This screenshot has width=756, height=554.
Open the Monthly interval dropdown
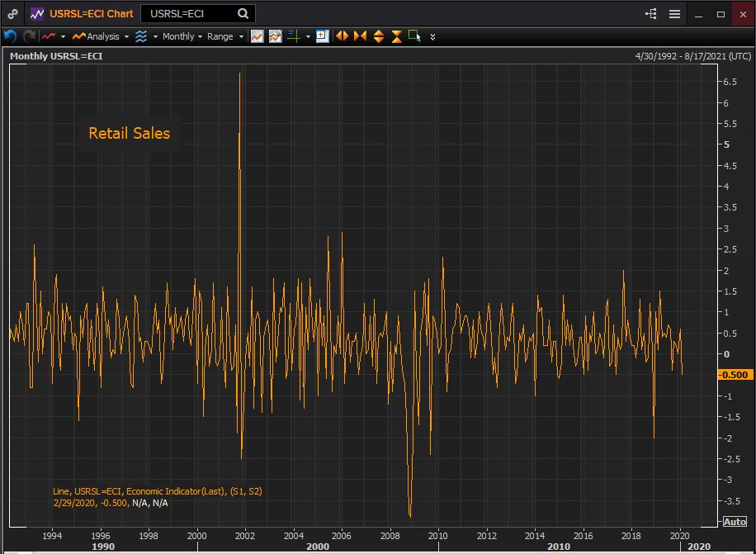coord(182,36)
